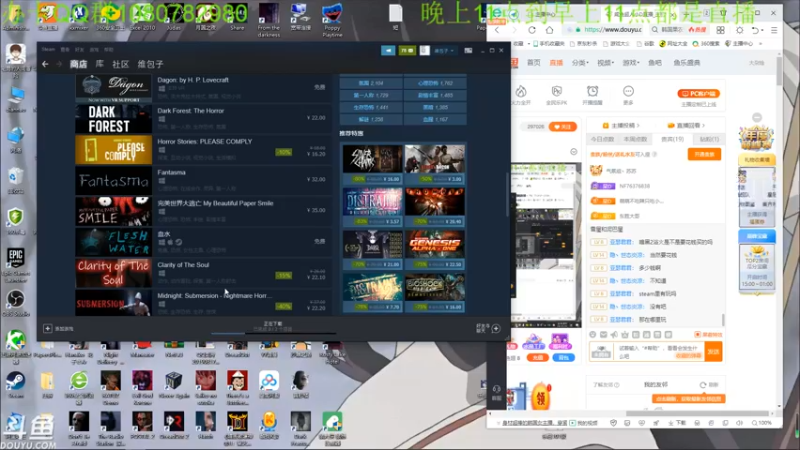Screen dimensions: 800x450
Task: Open the Steam desktop shortcut
Action: pyautogui.click(x=15, y=385)
